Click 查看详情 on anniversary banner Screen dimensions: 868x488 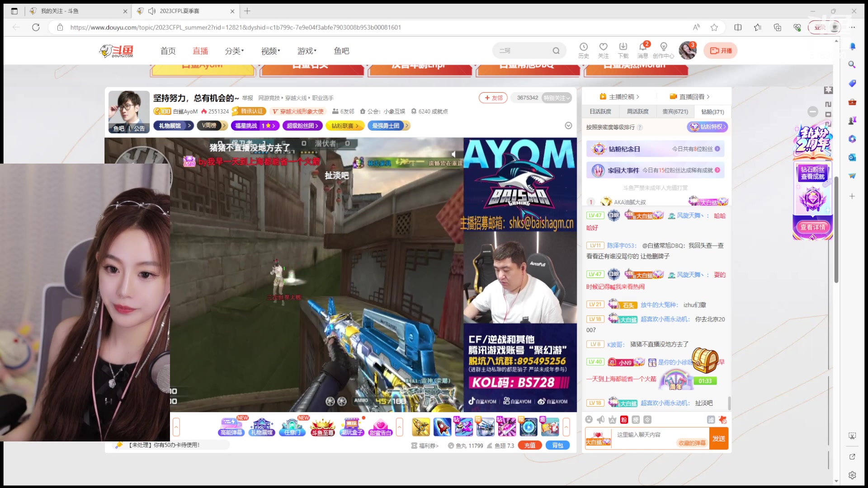click(x=813, y=227)
